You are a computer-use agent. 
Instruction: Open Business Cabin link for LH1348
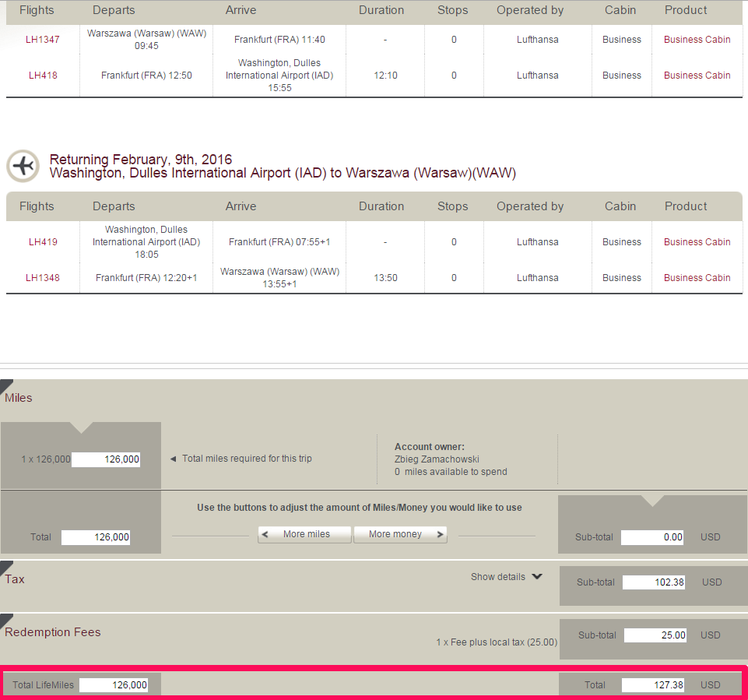point(697,278)
